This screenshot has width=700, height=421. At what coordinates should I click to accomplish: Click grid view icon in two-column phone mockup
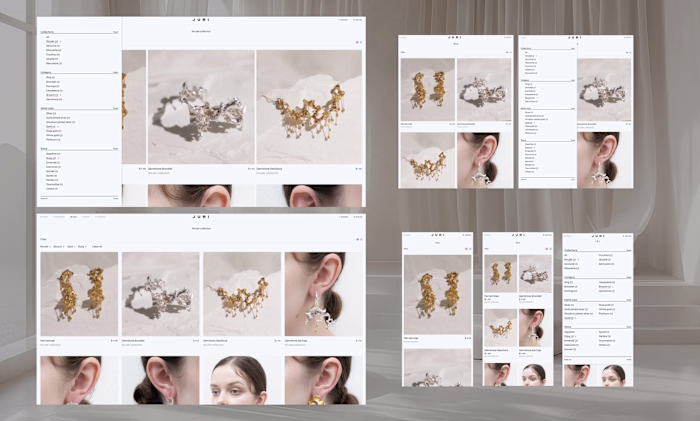coord(546,249)
